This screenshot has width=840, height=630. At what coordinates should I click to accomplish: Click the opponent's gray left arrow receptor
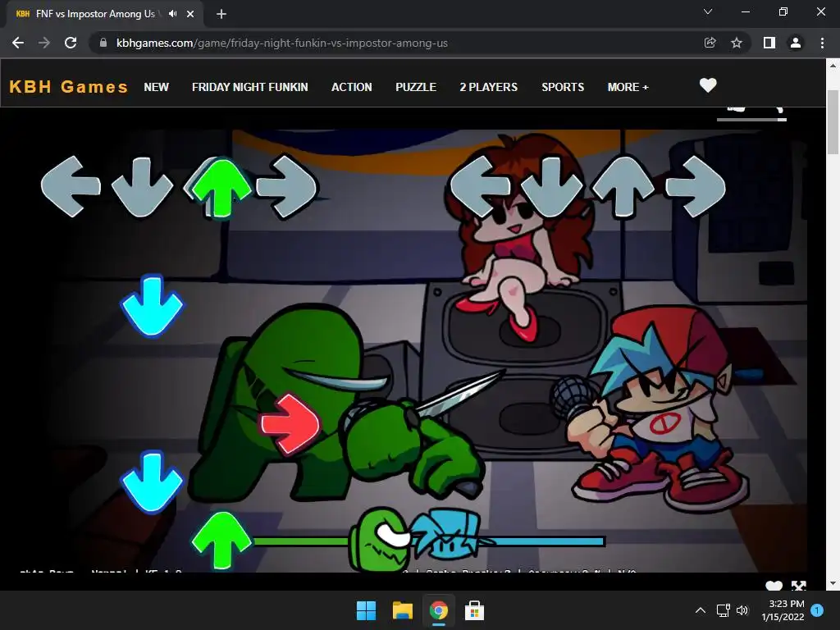[x=71, y=186]
